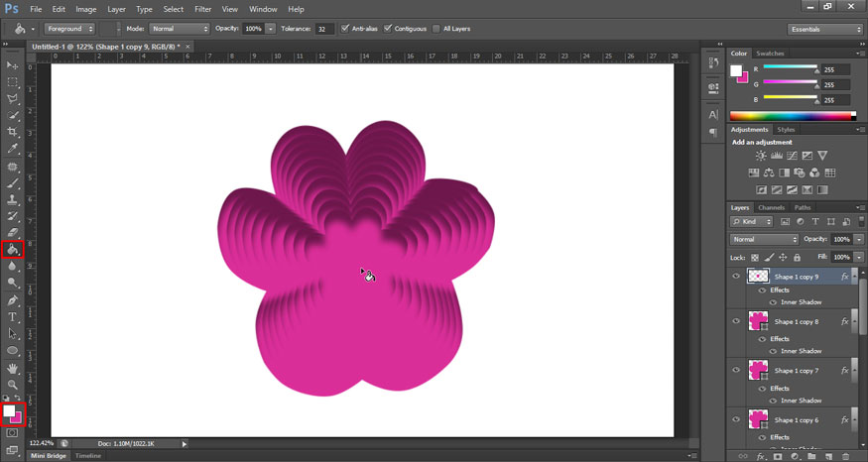Image resolution: width=868 pixels, height=462 pixels.
Task: Choose the Horizontal Type tool
Action: pos(13,316)
